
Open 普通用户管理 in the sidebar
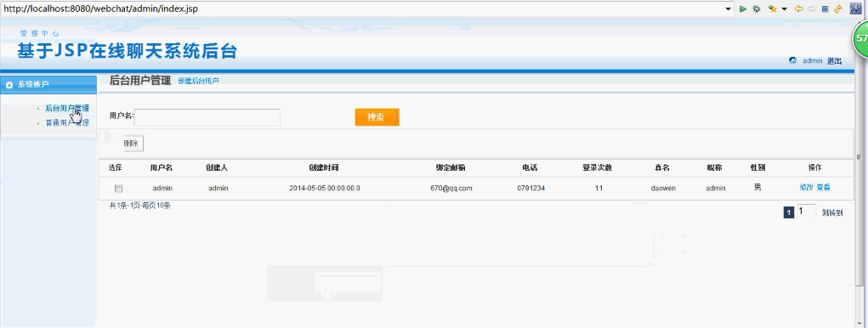tap(66, 123)
